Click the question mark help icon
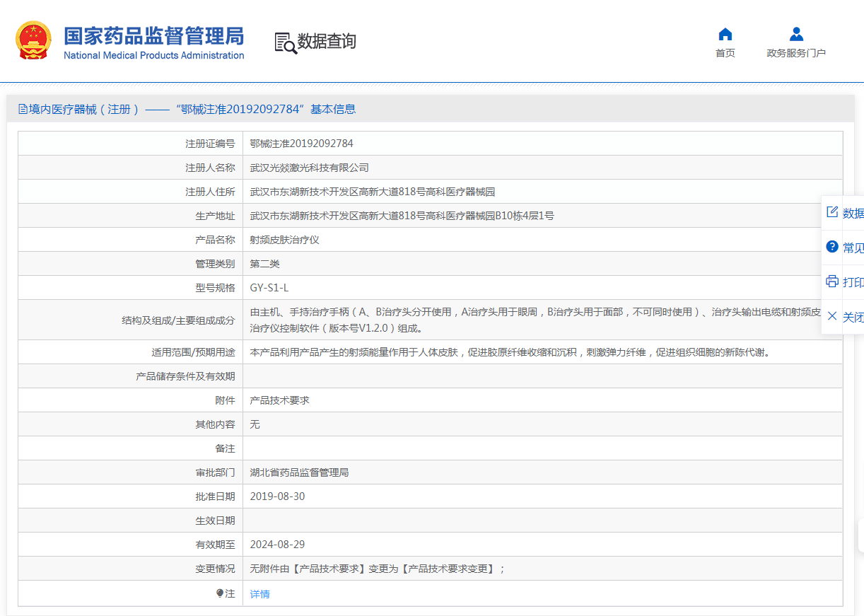The height and width of the screenshot is (616, 864). pos(832,247)
